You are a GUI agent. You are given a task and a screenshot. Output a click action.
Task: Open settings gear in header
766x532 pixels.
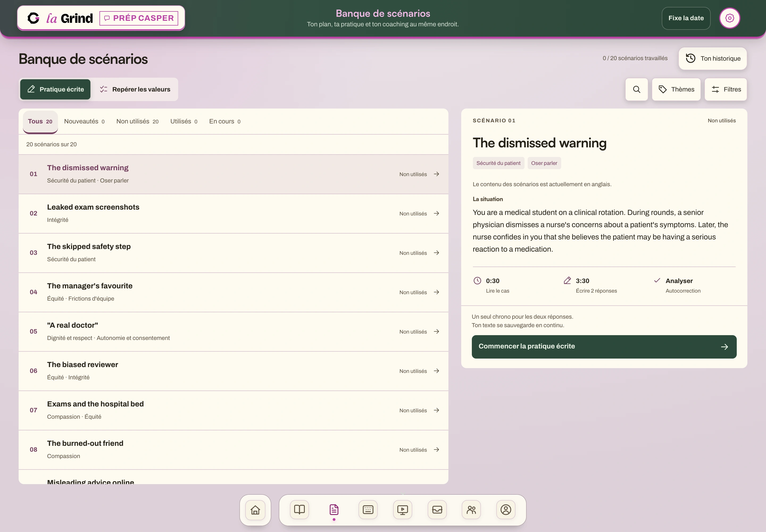coord(729,18)
